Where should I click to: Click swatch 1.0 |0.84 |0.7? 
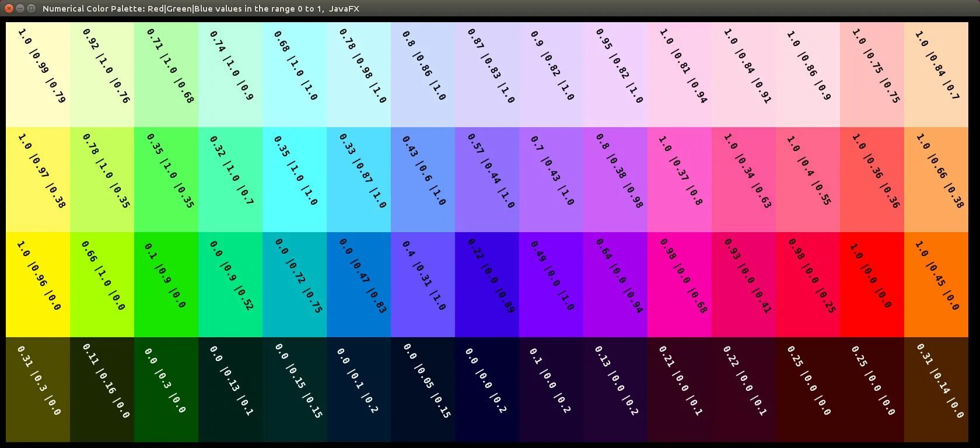[936, 75]
